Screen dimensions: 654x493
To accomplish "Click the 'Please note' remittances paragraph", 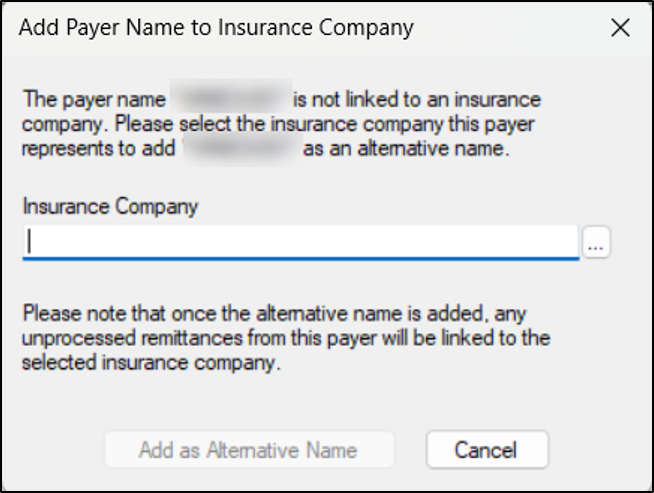I will click(x=286, y=338).
